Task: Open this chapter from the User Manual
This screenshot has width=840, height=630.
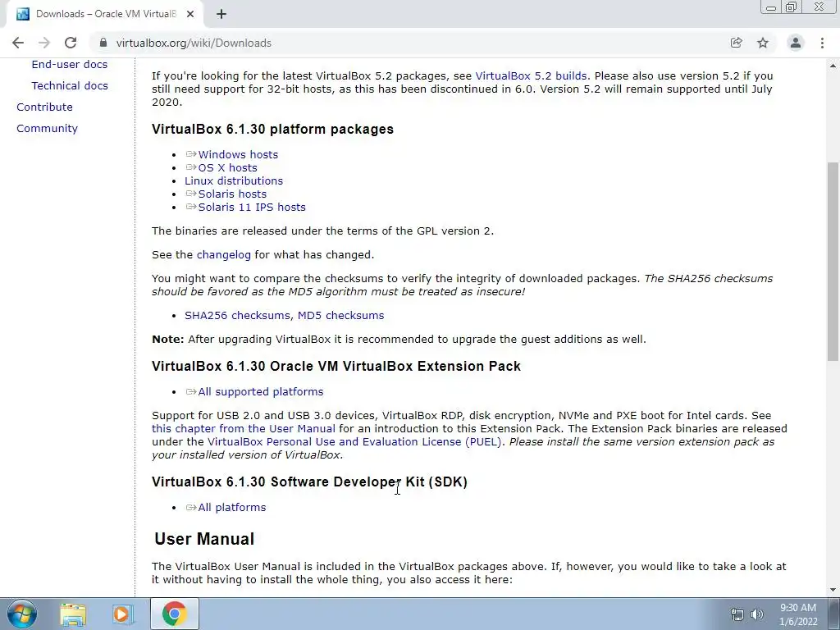Action: point(243,429)
